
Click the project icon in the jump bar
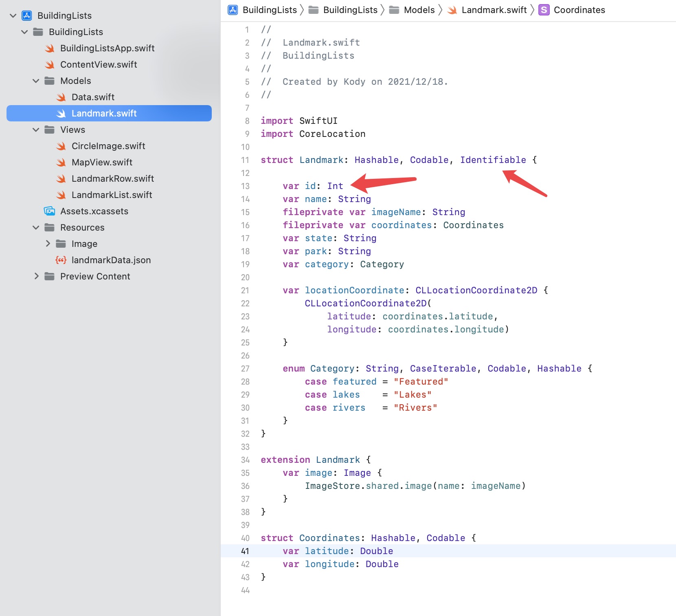[233, 10]
